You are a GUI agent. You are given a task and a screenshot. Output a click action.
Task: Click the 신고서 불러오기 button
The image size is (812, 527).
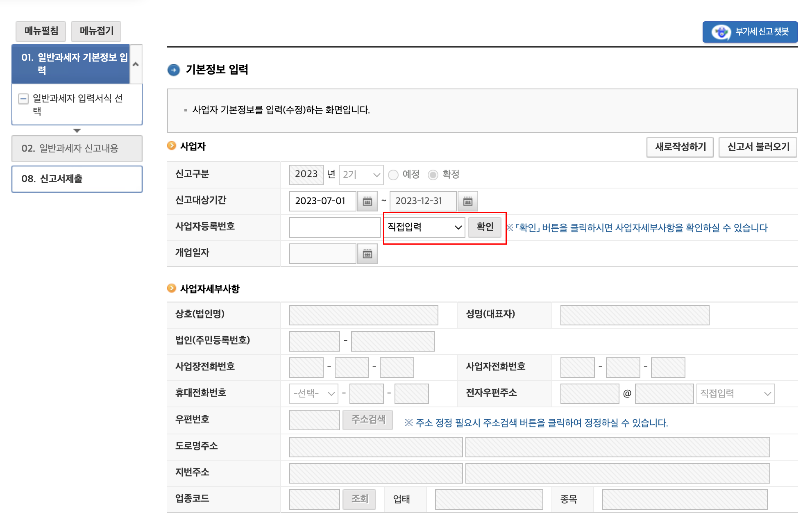[758, 147]
